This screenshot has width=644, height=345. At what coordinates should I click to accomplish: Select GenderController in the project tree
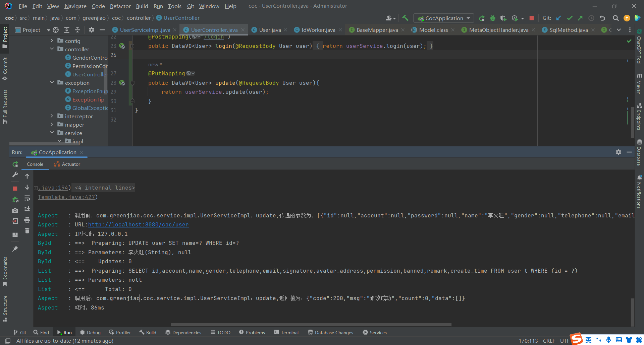89,58
